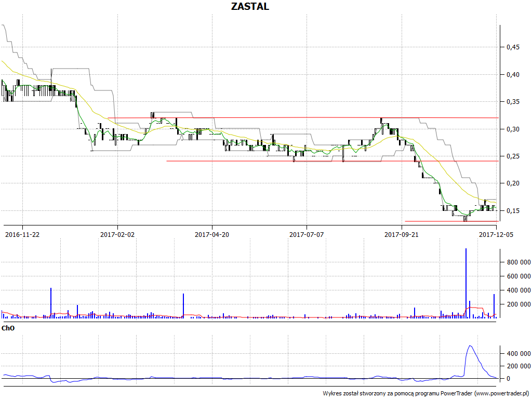The height and width of the screenshot is (399, 532).
Task: Click the ChO oscillator peak
Action: [x=470, y=346]
